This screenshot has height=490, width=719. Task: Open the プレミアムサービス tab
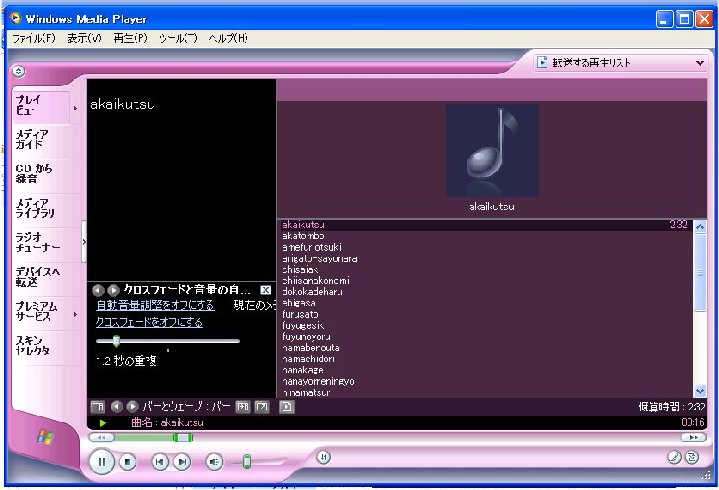(41, 311)
